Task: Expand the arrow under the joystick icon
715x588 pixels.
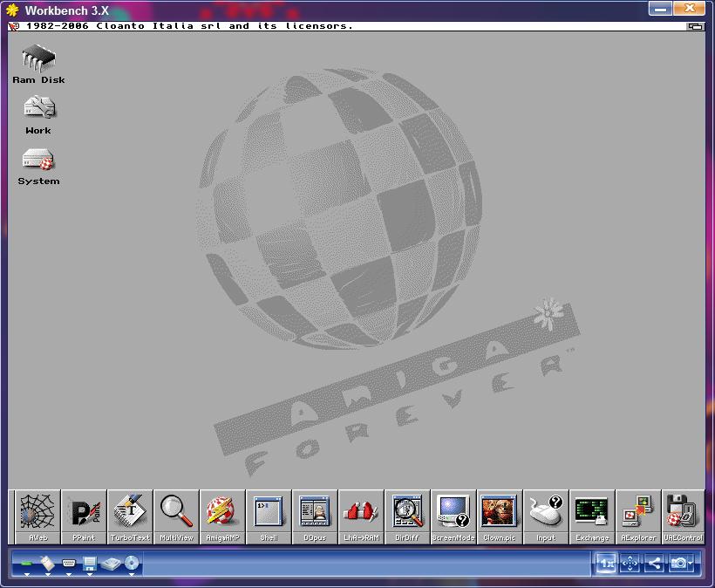Action: [x=47, y=575]
